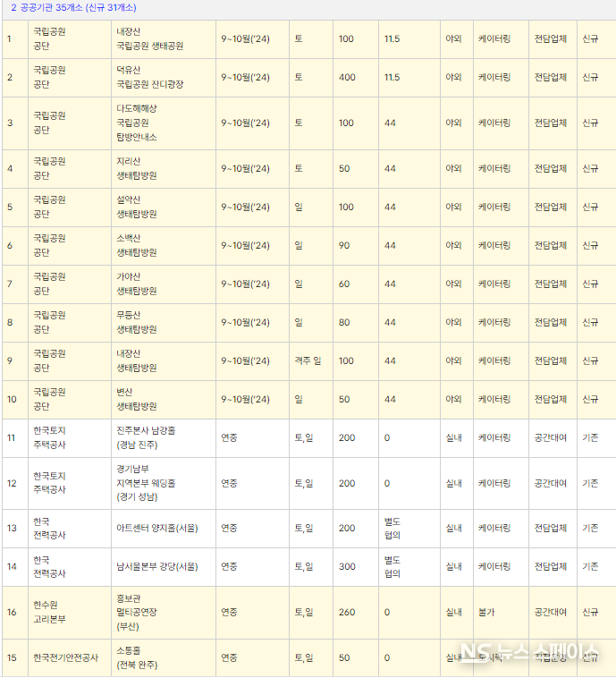
Task: Click '별도 협의' in the 아트센터 양지홀 row
Action: [392, 529]
